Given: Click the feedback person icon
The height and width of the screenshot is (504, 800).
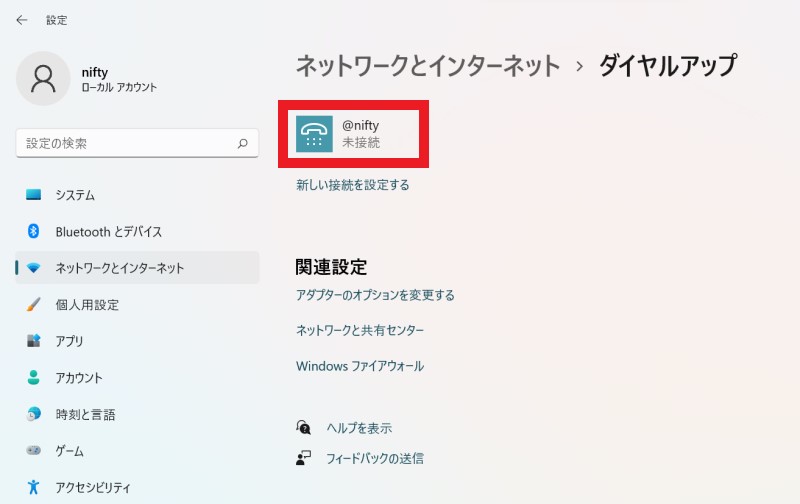Looking at the screenshot, I should coord(304,458).
